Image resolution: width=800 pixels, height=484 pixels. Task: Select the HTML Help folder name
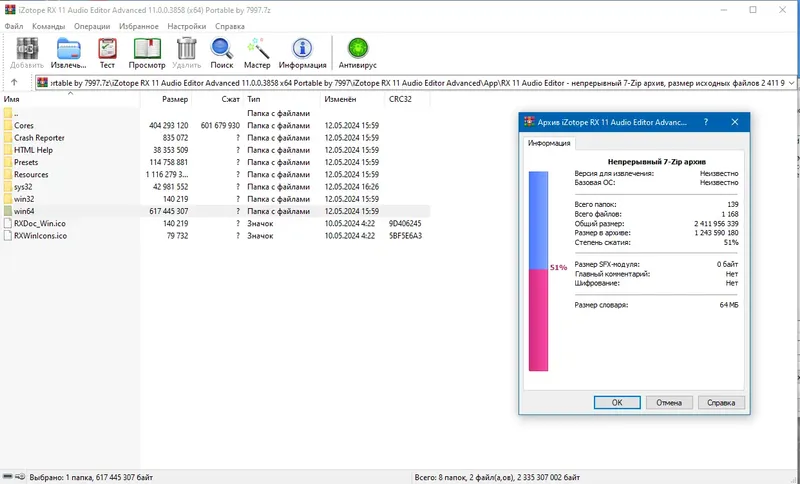click(33, 150)
